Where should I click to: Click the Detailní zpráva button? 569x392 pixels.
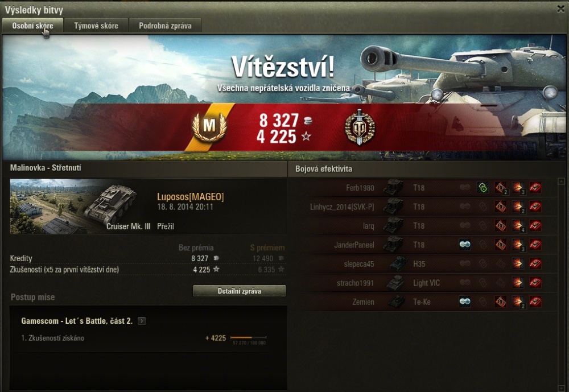coord(239,291)
